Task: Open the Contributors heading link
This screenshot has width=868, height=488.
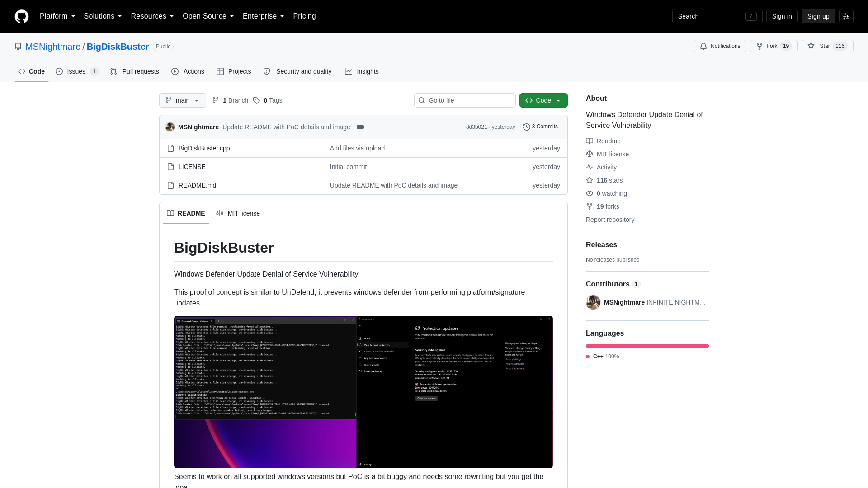Action: [x=613, y=284]
